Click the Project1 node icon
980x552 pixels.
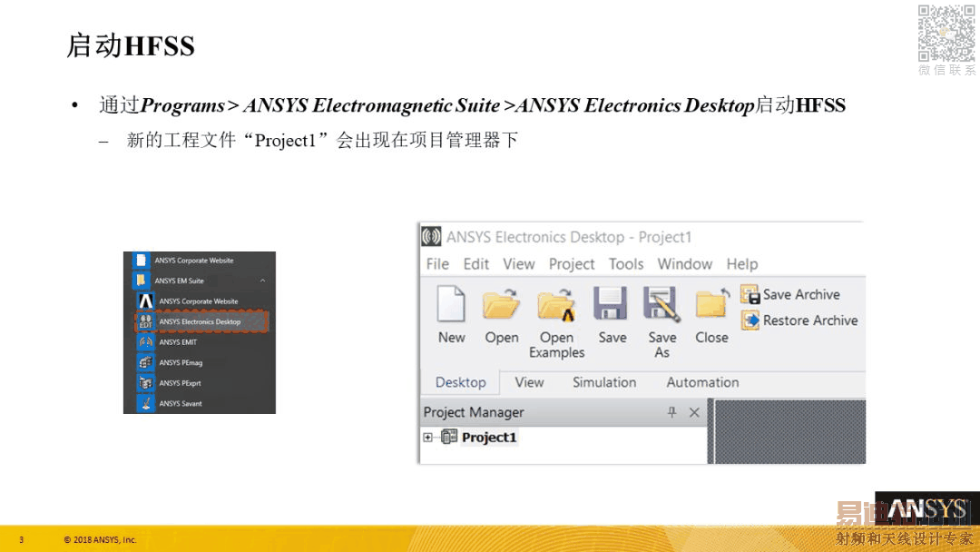449,437
